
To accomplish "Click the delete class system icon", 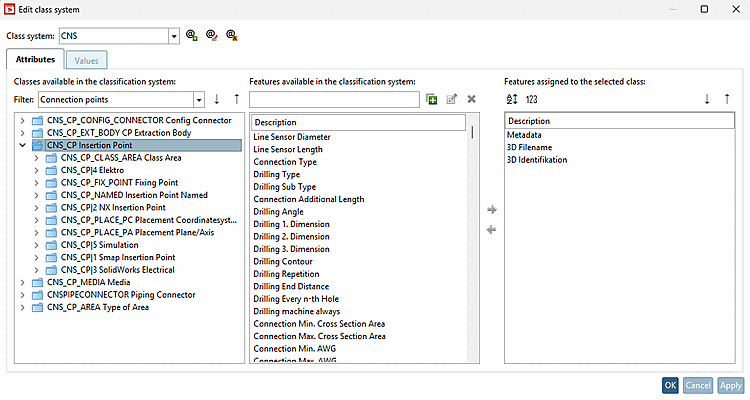I will click(x=211, y=35).
